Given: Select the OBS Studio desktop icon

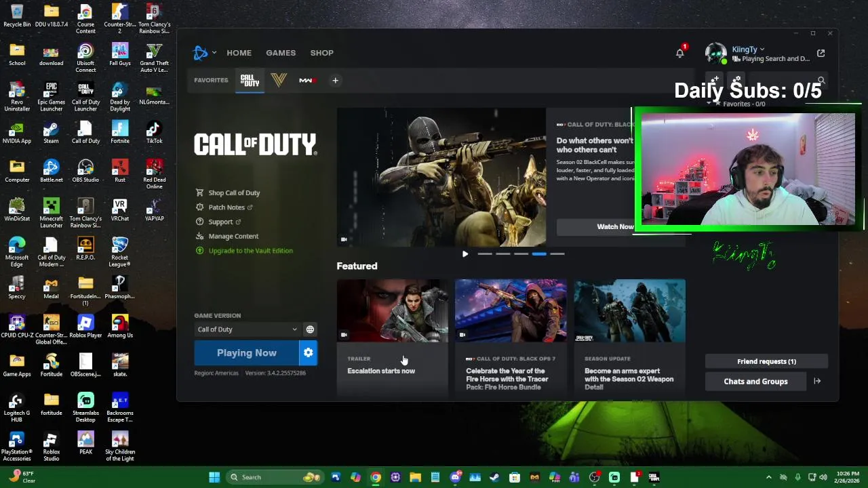Looking at the screenshot, I should (x=85, y=171).
